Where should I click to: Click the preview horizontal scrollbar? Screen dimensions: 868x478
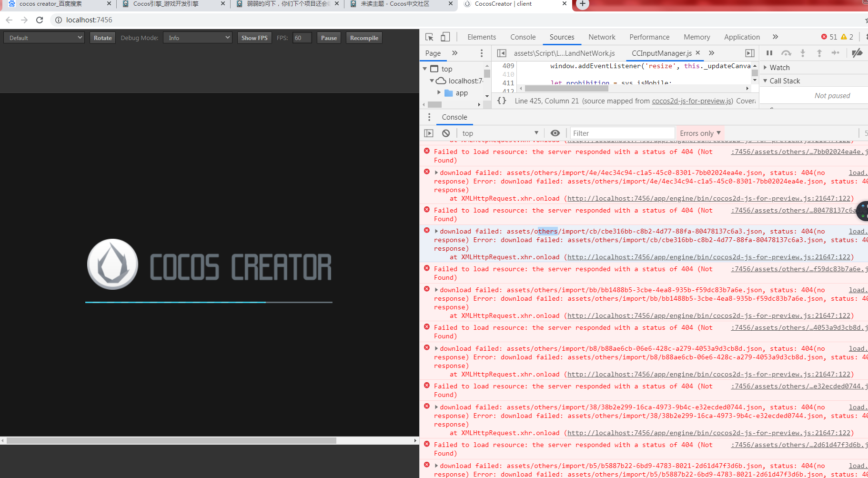click(x=172, y=441)
